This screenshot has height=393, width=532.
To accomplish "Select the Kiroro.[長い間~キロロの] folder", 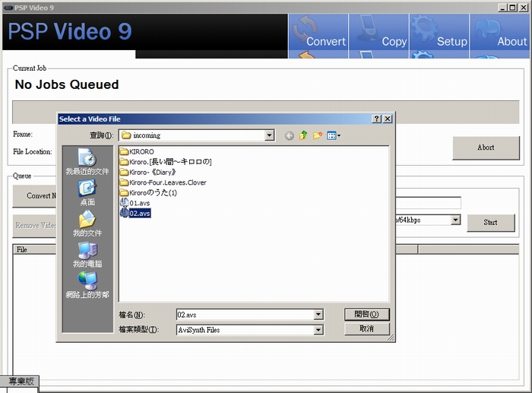I will point(166,162).
